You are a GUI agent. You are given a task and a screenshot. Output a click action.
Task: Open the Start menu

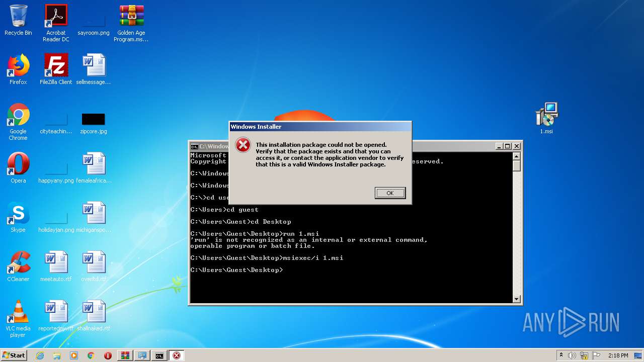[x=14, y=355]
